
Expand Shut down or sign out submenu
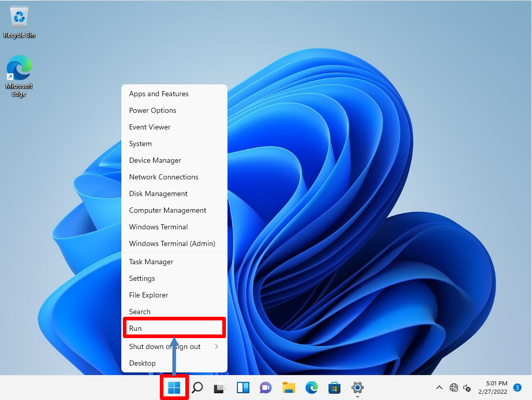click(x=174, y=346)
